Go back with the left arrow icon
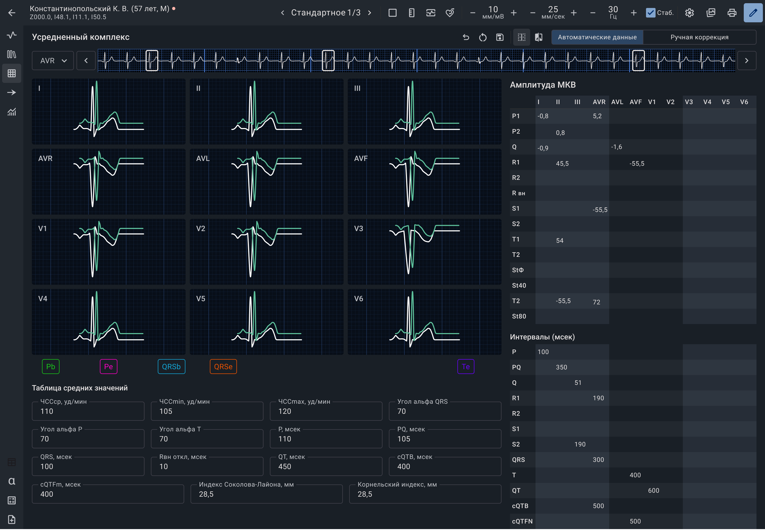Screen dimensions: 765x532 12,13
